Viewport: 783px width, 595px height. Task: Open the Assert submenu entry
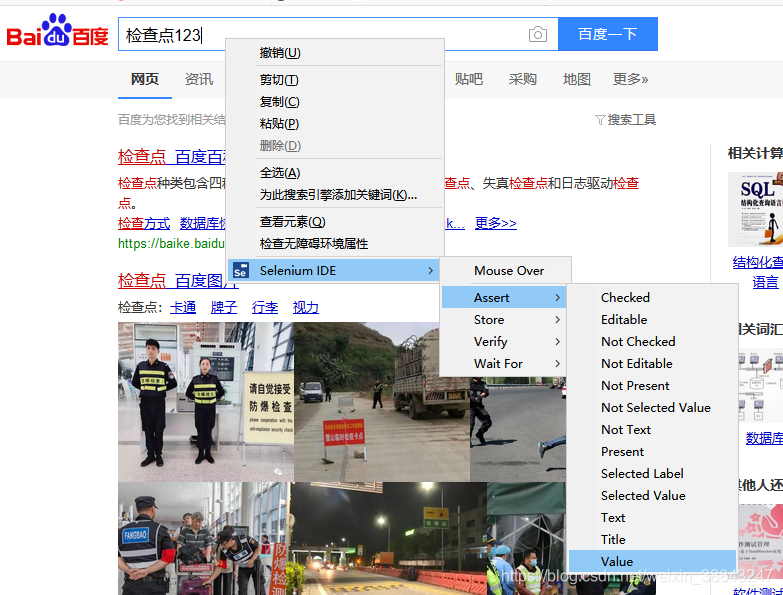(504, 298)
